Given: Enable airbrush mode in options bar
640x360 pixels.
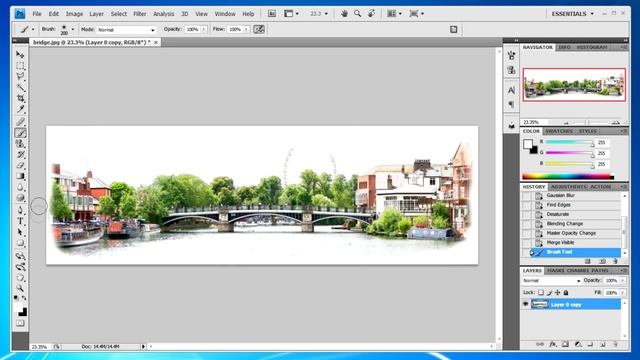Looking at the screenshot, I should pyautogui.click(x=259, y=29).
